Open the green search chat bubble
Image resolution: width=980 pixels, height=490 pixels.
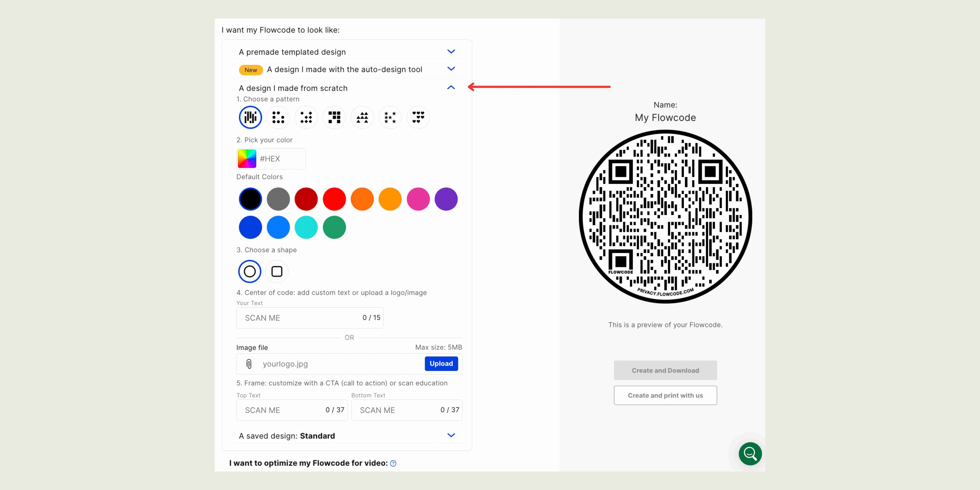point(750,454)
